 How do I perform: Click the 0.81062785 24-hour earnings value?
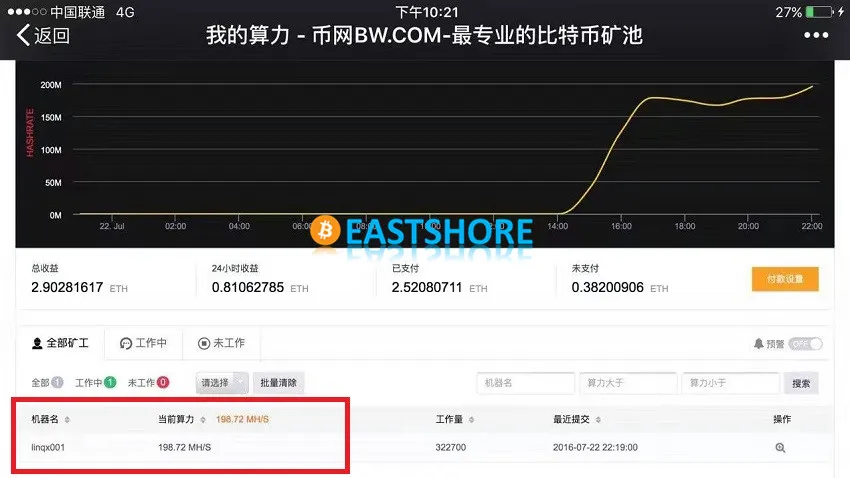click(x=248, y=287)
